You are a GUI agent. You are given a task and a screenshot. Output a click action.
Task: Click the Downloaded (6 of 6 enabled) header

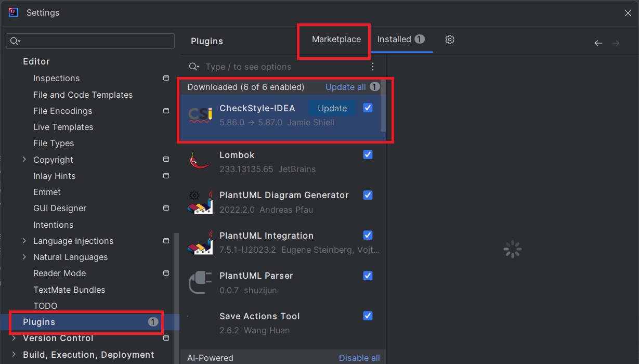click(x=245, y=87)
